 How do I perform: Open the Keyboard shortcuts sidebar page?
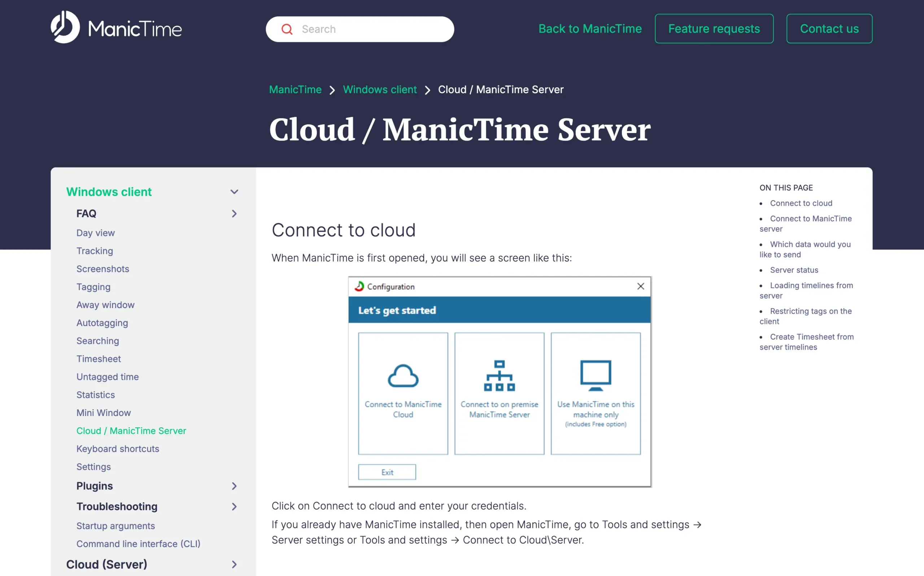pyautogui.click(x=118, y=449)
